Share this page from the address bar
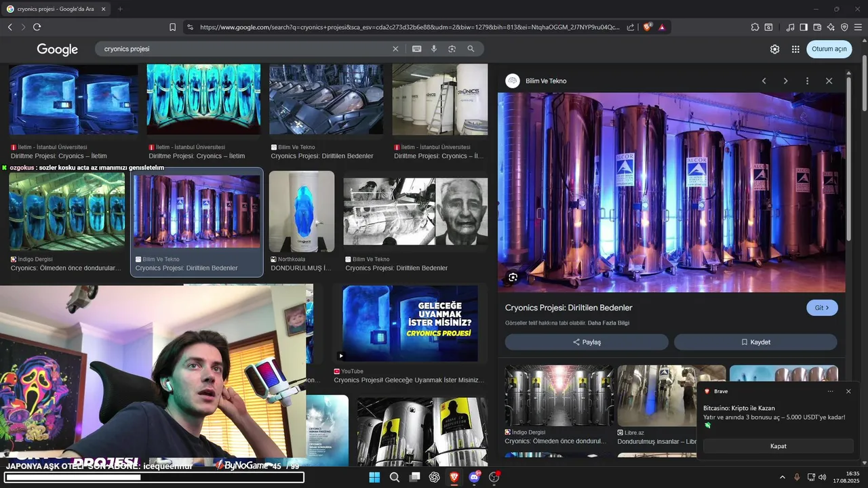 [x=631, y=27]
